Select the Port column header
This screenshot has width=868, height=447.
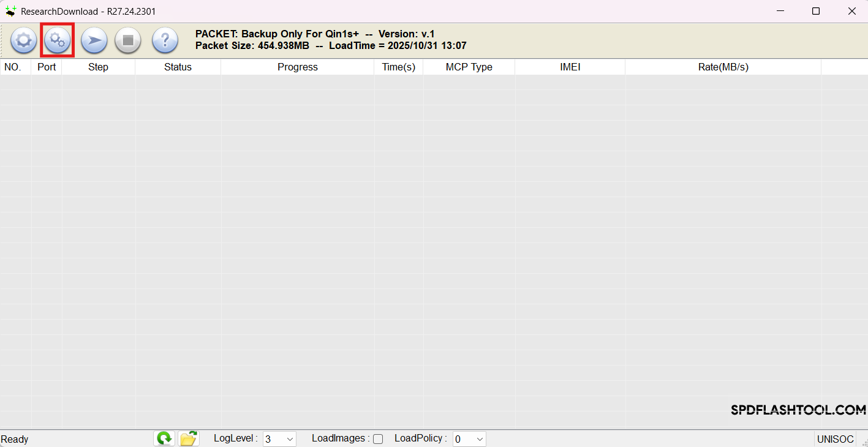pyautogui.click(x=47, y=67)
